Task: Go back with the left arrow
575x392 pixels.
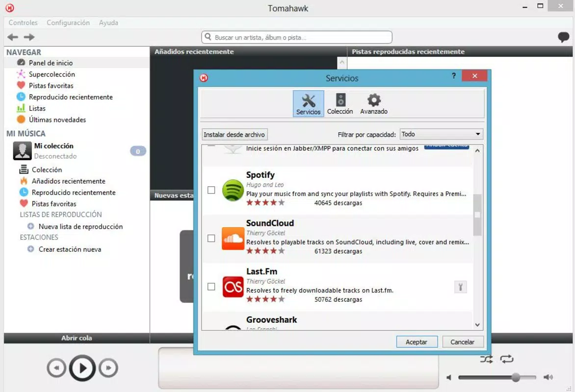Action: (x=12, y=37)
